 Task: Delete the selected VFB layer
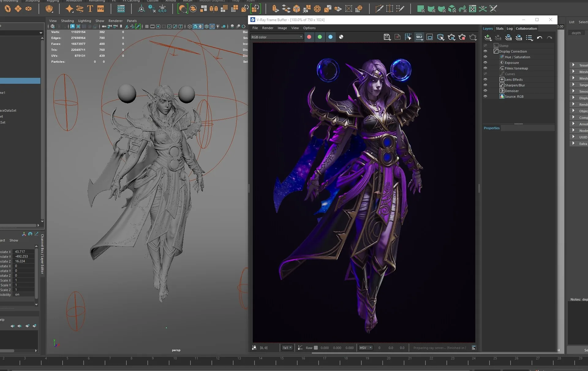498,37
